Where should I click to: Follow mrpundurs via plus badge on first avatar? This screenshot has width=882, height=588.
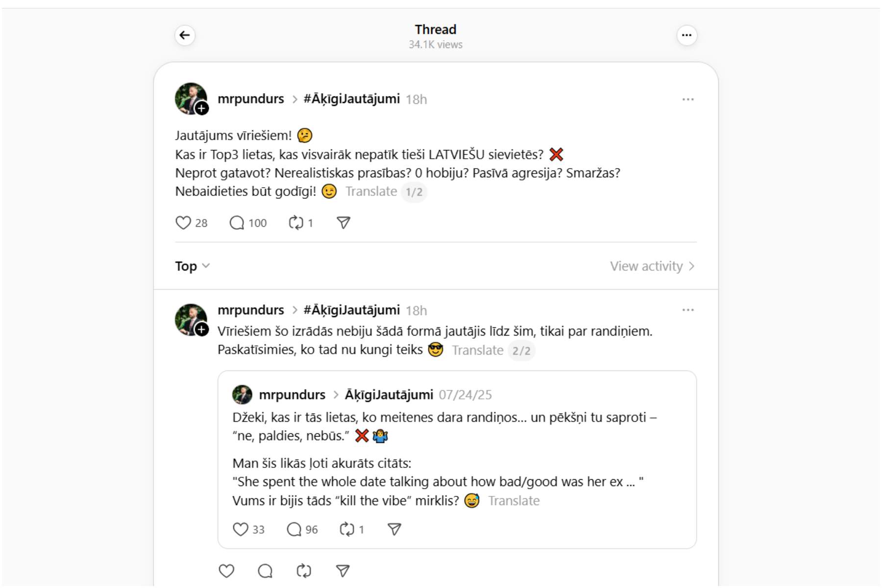201,108
